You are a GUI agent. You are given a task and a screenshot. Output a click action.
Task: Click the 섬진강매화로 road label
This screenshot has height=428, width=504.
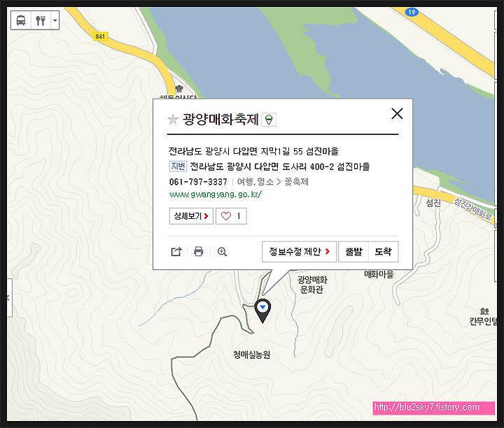pyautogui.click(x=472, y=209)
